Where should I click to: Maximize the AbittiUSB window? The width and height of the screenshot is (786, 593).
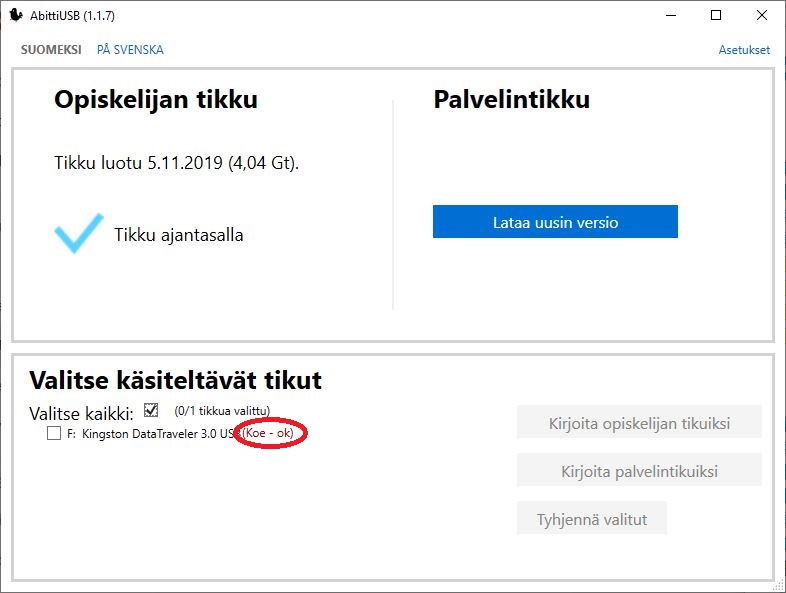coord(716,15)
